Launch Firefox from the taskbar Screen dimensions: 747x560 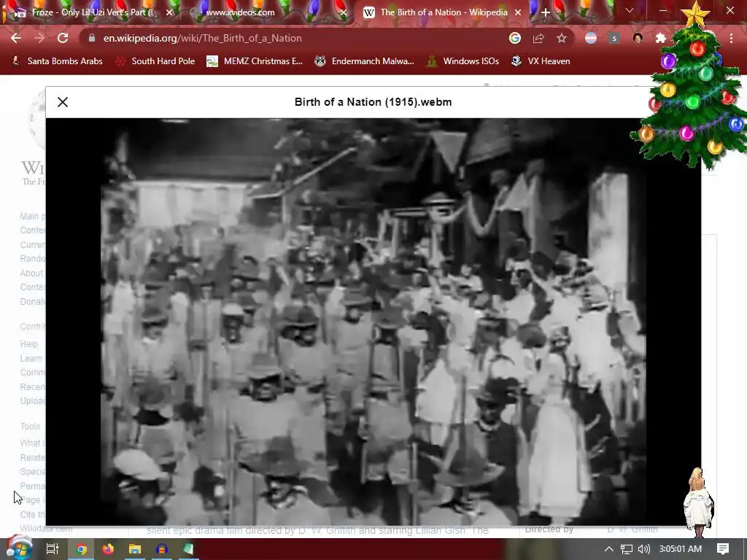pyautogui.click(x=108, y=549)
